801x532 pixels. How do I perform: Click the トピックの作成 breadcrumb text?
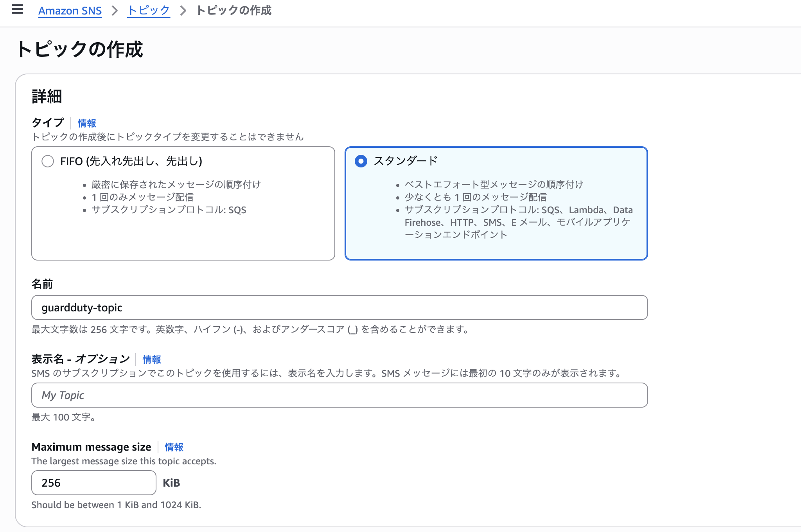click(x=233, y=10)
